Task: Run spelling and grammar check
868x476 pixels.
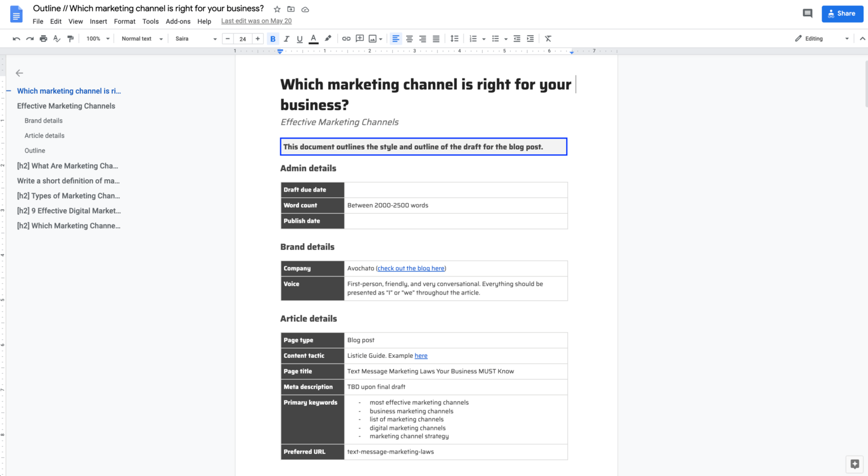Action: pos(57,38)
